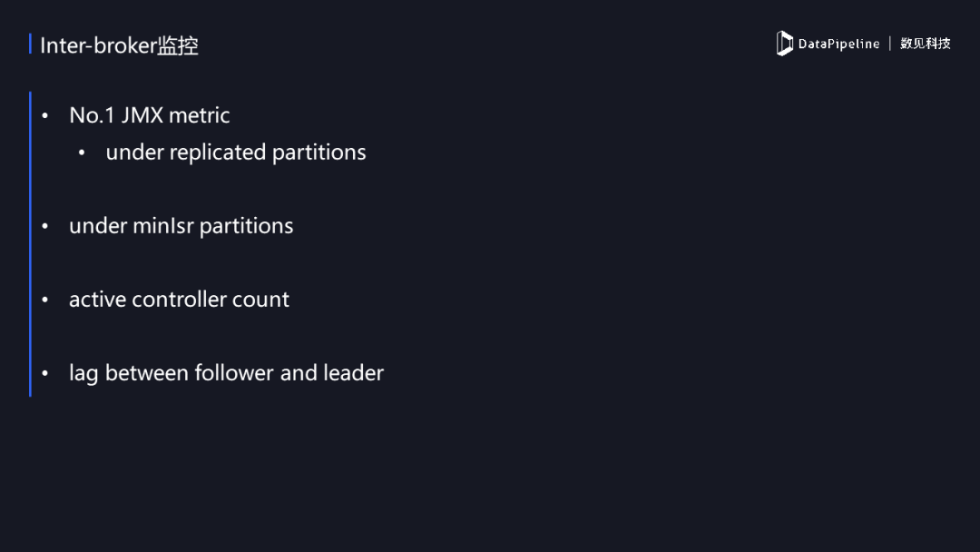Select the lag between follower and leader line
This screenshot has height=552, width=980.
point(226,373)
